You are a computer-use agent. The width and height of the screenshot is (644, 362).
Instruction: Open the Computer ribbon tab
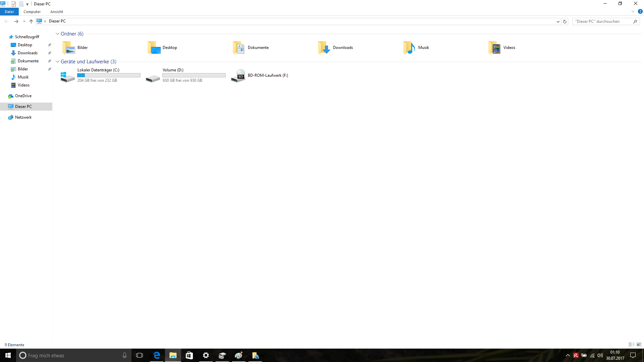click(x=32, y=12)
